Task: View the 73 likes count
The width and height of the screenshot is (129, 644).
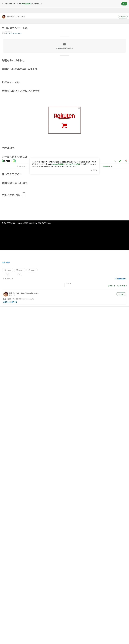Action: 7,275
